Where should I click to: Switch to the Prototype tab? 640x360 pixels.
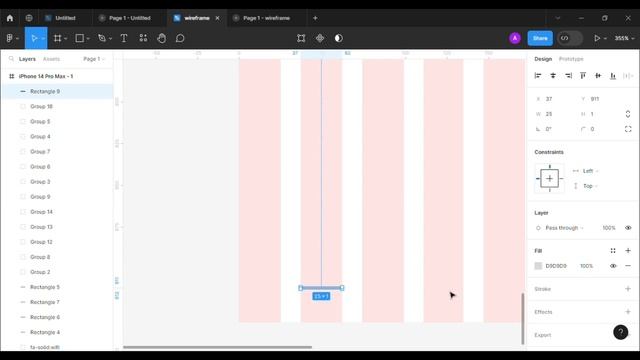point(571,59)
